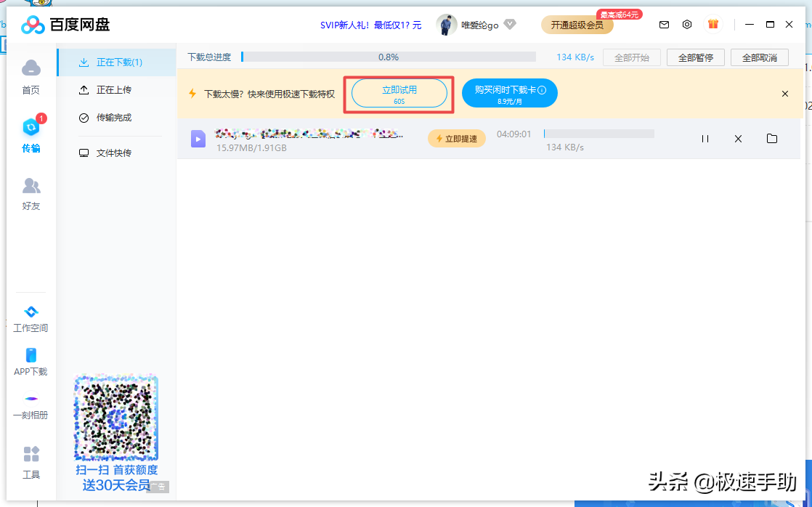Viewport: 812px width, 507px height.
Task: Click file size text 15.97MB/1.91GB
Action: 252,148
